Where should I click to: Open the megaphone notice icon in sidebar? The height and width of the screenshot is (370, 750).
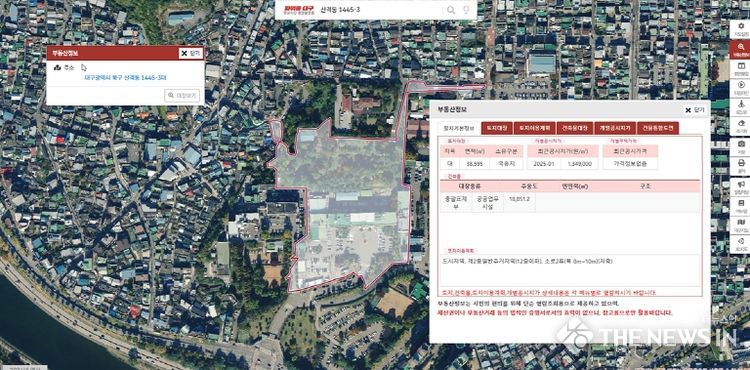click(x=740, y=187)
